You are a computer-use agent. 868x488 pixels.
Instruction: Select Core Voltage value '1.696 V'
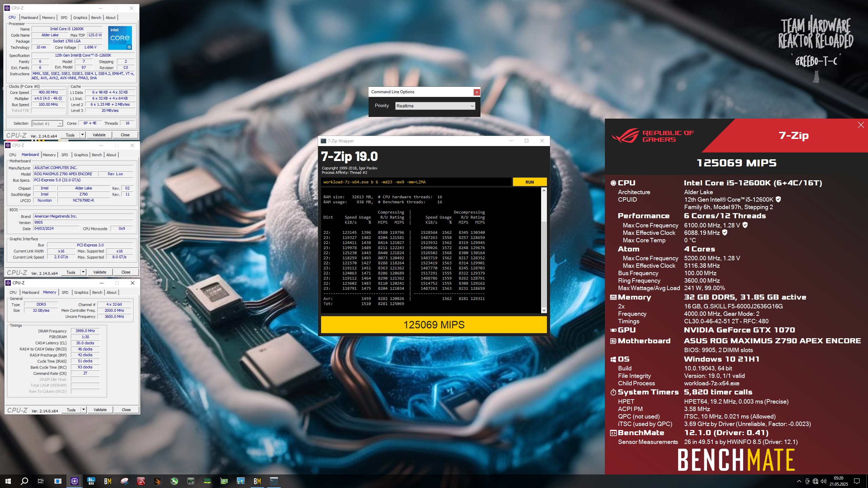click(x=91, y=47)
